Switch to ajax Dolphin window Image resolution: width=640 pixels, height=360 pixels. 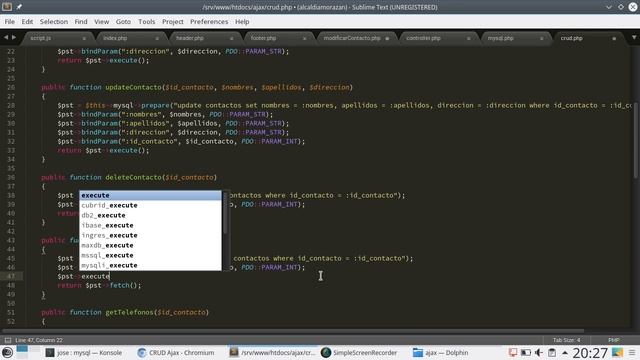pos(441,353)
